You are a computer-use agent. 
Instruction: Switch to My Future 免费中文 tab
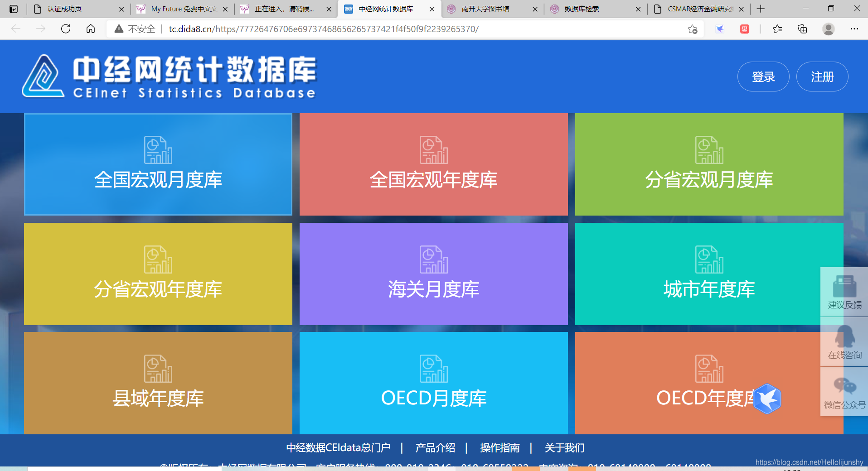point(183,9)
